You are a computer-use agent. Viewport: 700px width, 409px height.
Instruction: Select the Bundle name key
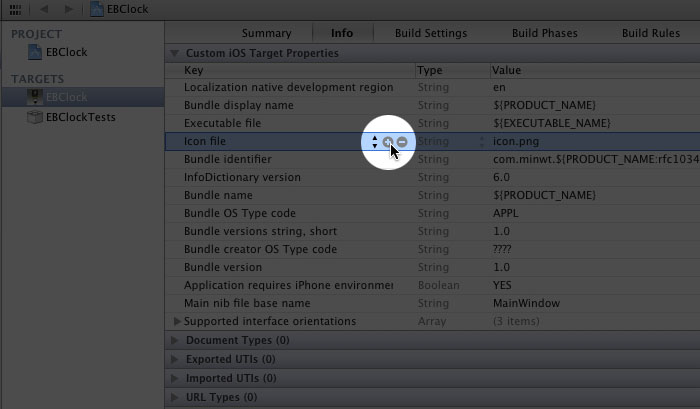tap(218, 195)
